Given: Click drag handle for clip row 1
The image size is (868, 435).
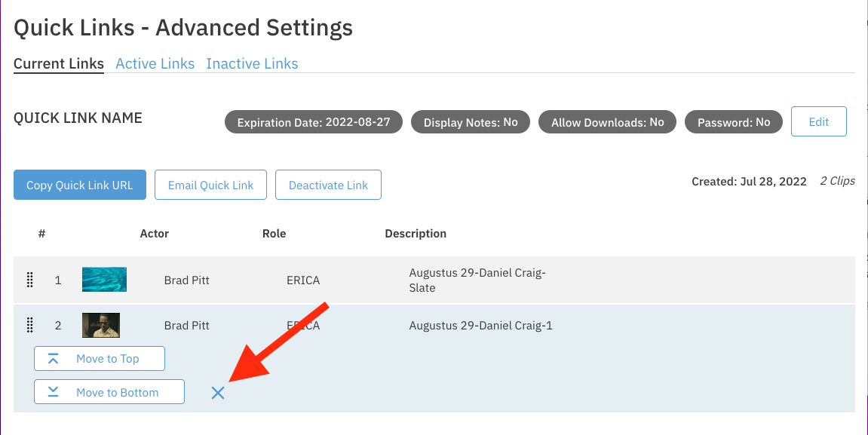Looking at the screenshot, I should coord(30,280).
